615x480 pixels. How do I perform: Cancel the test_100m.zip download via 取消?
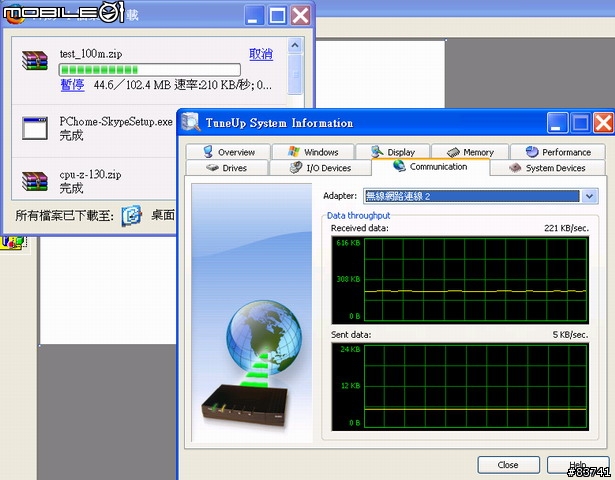point(261,54)
